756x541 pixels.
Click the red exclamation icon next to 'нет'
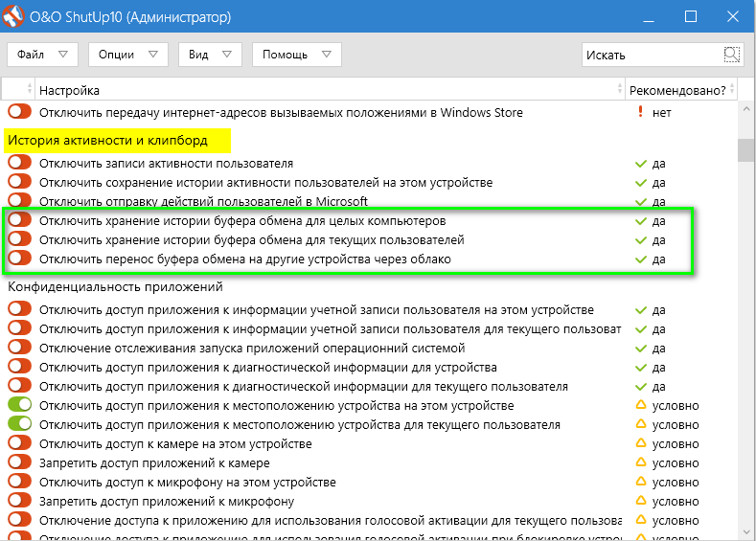click(x=640, y=112)
